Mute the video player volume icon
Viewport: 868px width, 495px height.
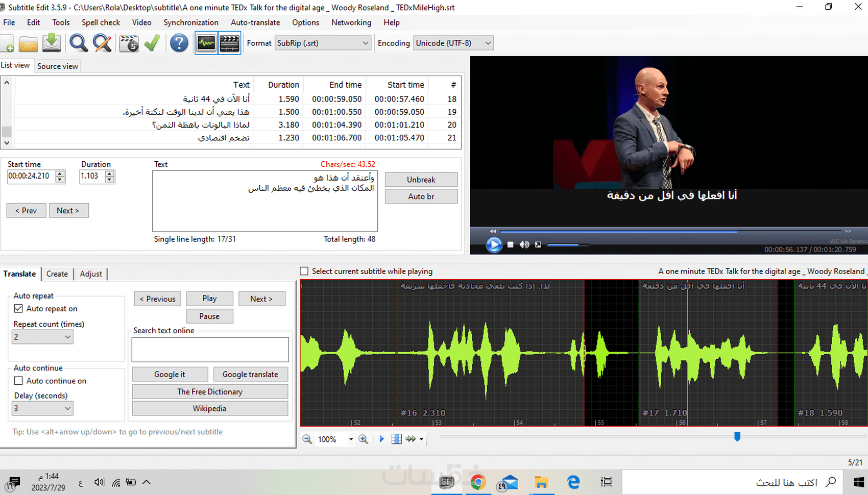(x=524, y=245)
